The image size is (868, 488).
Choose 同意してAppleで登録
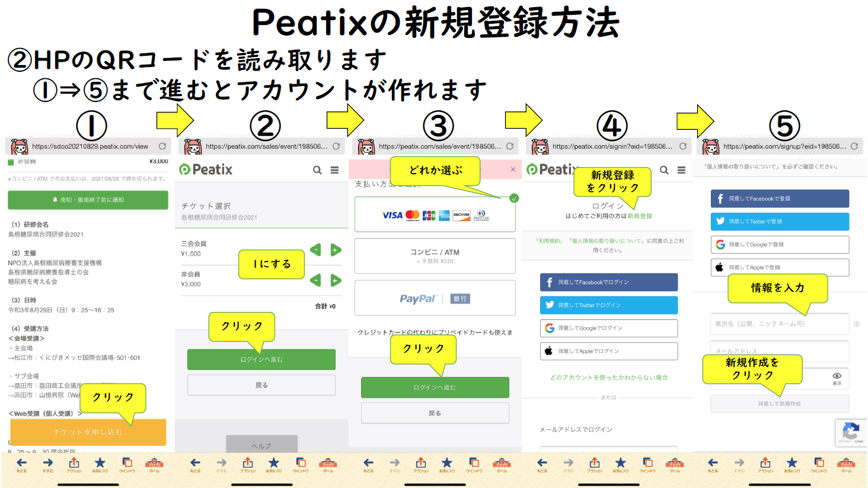(x=780, y=267)
